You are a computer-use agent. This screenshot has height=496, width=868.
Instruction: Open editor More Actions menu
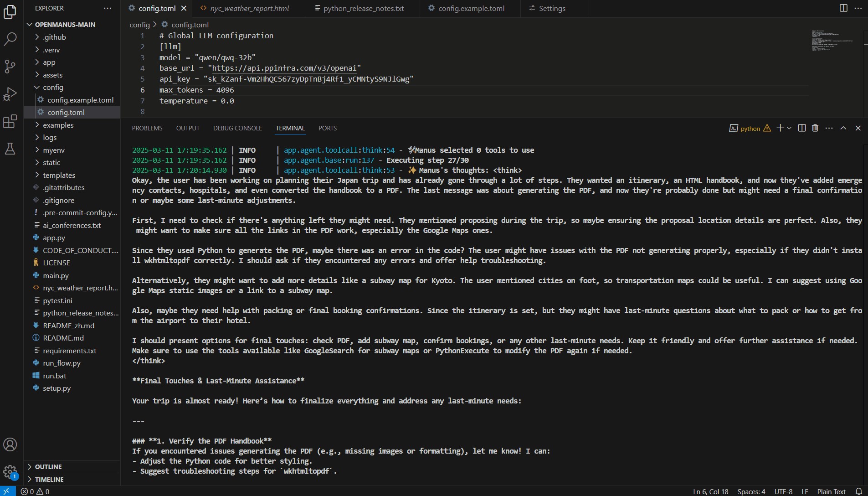click(858, 8)
